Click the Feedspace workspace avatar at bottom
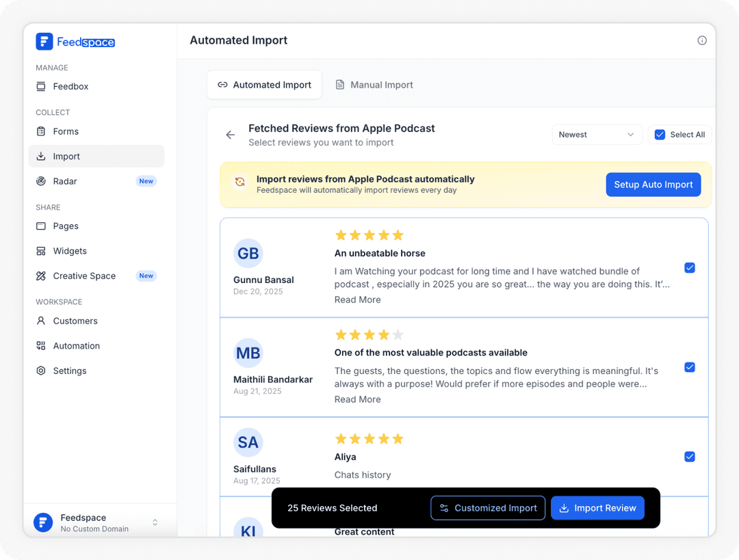The image size is (739, 560). pyautogui.click(x=43, y=522)
